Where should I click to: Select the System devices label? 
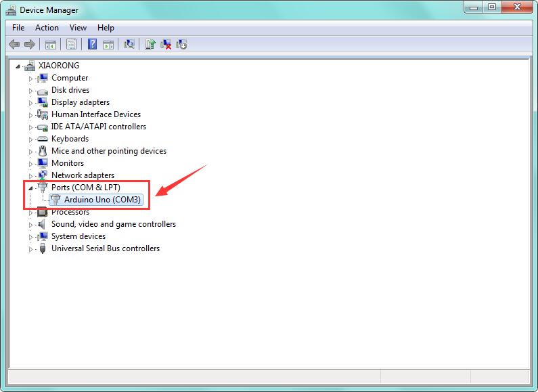[79, 236]
